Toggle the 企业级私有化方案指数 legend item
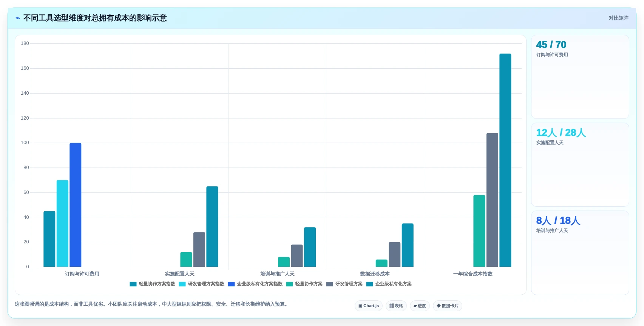Viewport: 644px width, 326px height. (255, 284)
